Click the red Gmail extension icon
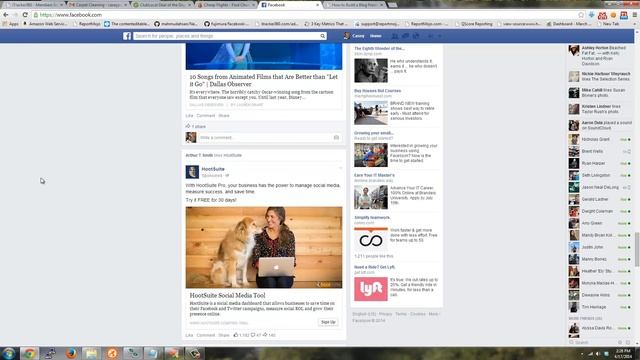Screen dimensions: 640x360 tap(602, 15)
